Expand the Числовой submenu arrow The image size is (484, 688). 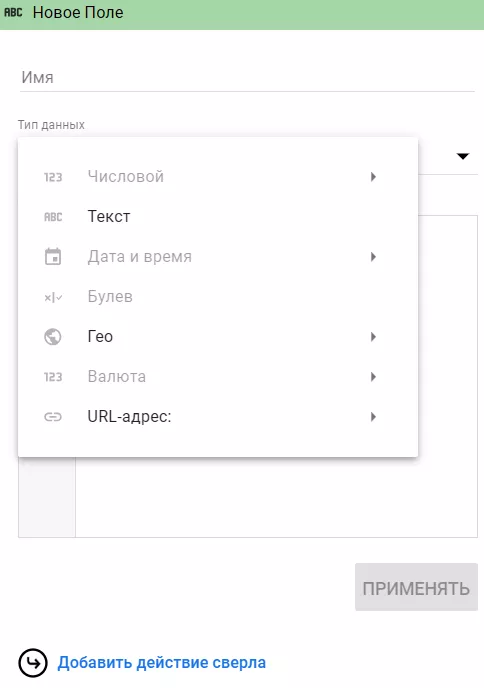tap(373, 177)
